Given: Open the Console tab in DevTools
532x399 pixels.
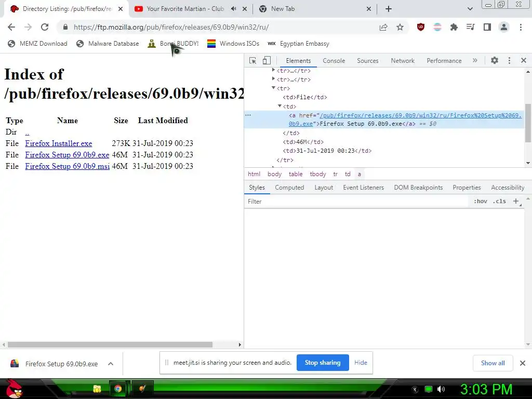Looking at the screenshot, I should point(334,61).
